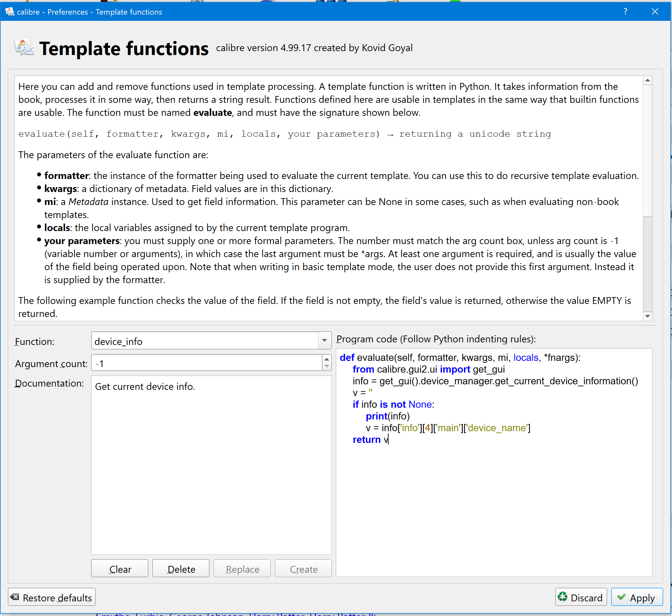Increase the Argument count value
672x616 pixels.
pos(327,359)
